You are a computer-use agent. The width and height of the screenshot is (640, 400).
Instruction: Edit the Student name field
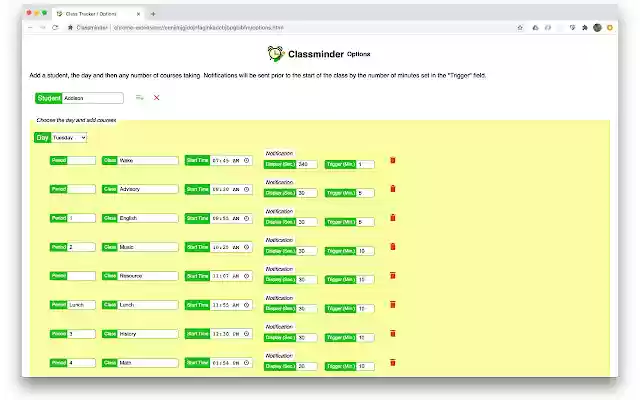(93, 98)
